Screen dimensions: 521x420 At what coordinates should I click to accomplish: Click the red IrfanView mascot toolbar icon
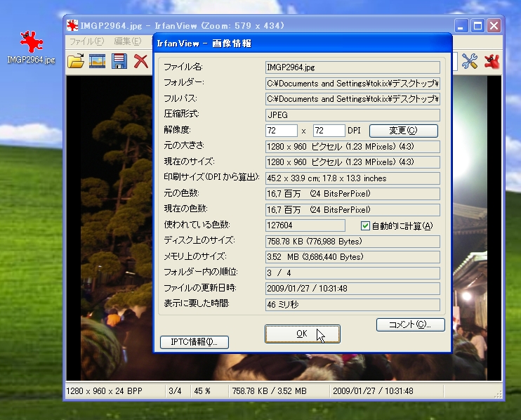click(492, 61)
